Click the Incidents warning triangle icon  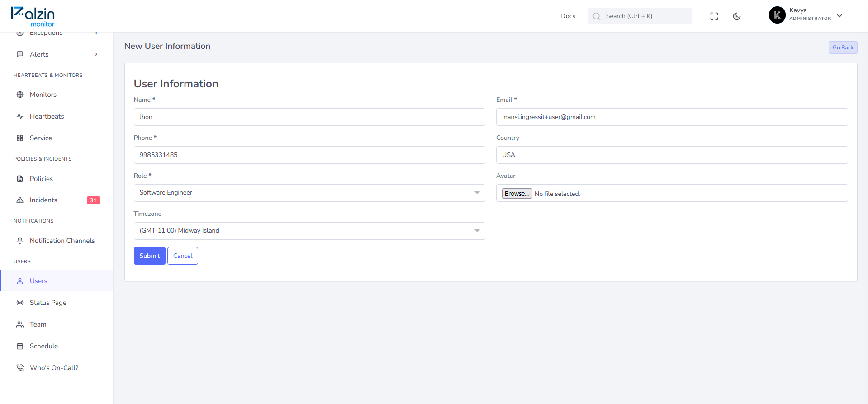[20, 200]
